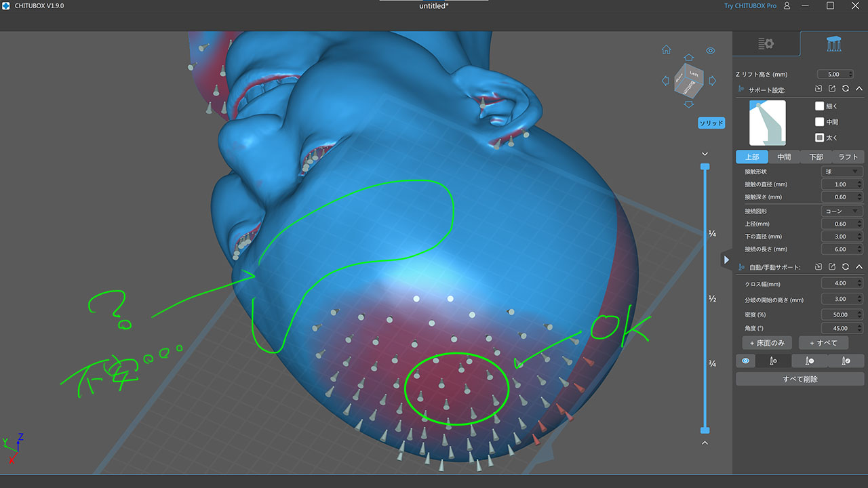Open the Try CHITUBOX Pro link

point(749,6)
